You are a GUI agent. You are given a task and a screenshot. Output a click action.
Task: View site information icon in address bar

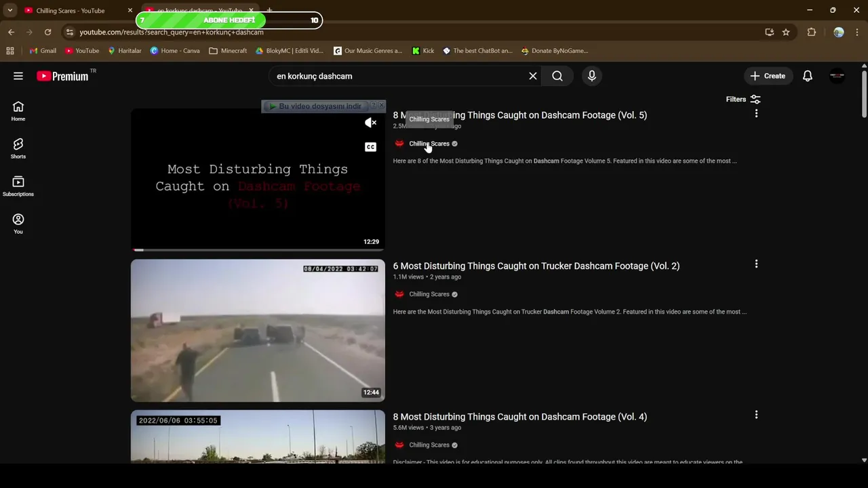69,32
